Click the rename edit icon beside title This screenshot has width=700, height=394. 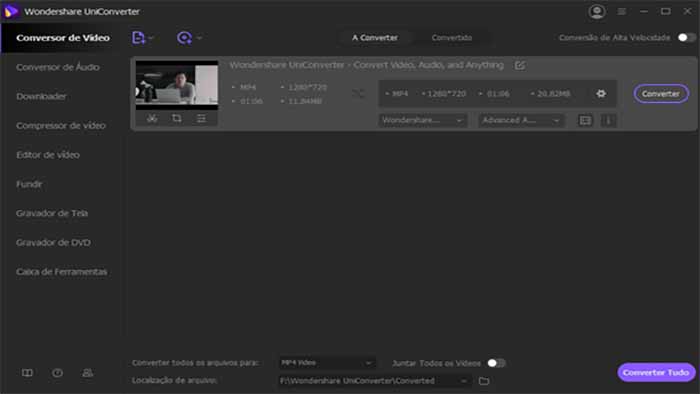(x=520, y=66)
